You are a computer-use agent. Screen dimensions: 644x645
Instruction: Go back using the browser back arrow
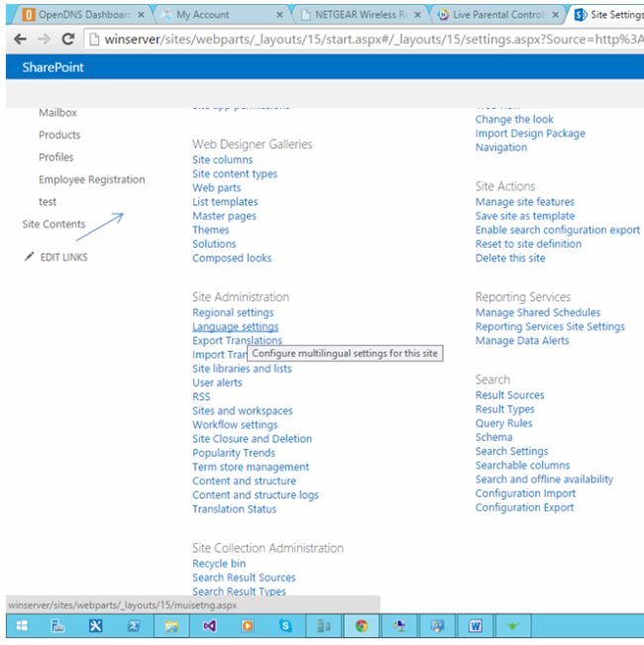tap(20, 39)
